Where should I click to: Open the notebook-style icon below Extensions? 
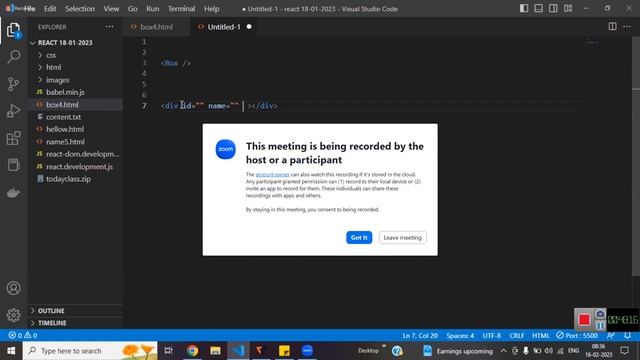[13, 165]
